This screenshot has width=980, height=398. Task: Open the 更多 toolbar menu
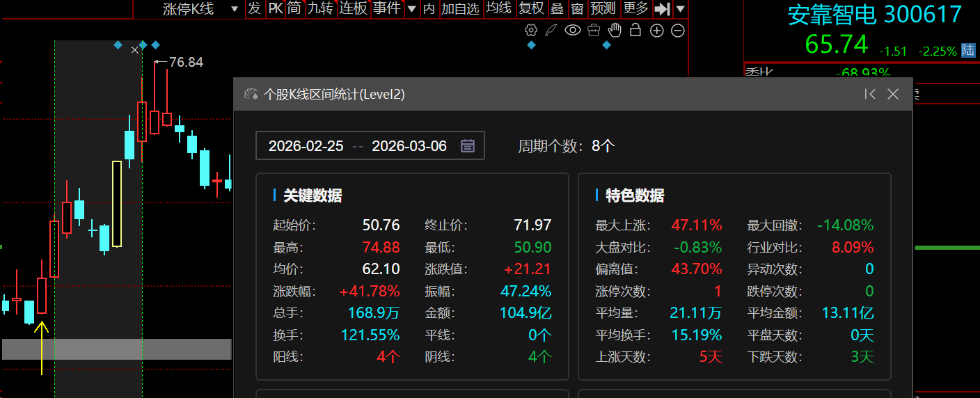point(635,8)
